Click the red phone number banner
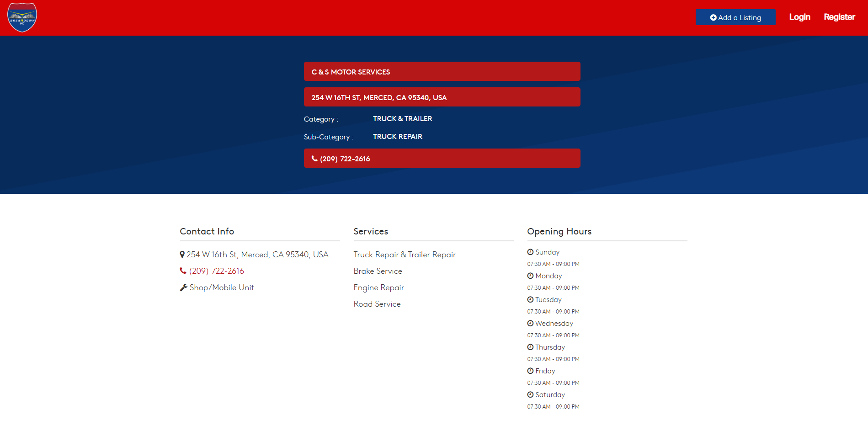This screenshot has height=436, width=868. click(x=442, y=159)
